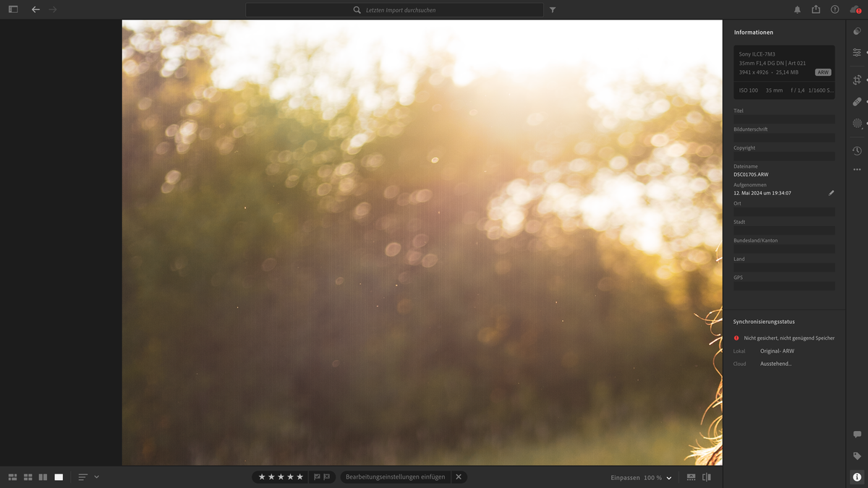The image size is (868, 488).
Task: Select the Crop and Rotate tool
Action: click(856, 80)
